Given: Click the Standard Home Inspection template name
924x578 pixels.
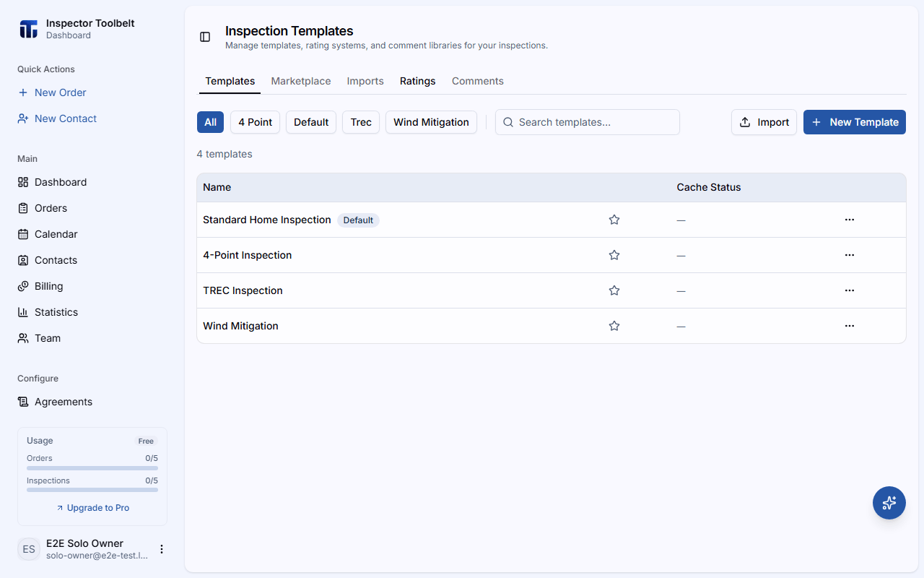Looking at the screenshot, I should pyautogui.click(x=267, y=220).
